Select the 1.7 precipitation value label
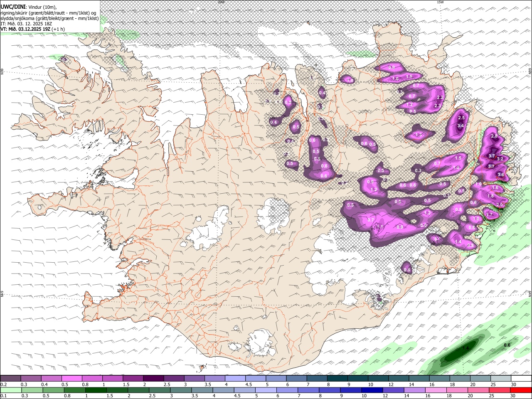Image resolution: width=532 pixels, height=399 pixels. [x=490, y=215]
